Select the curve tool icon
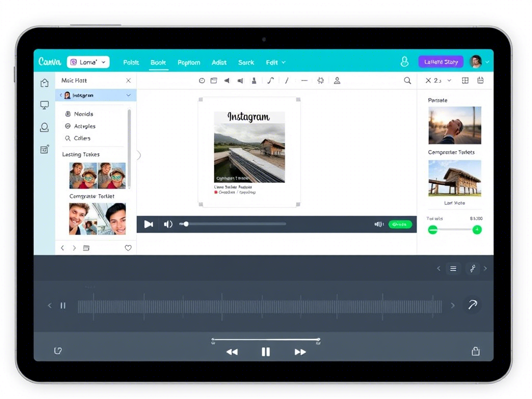 270,81
